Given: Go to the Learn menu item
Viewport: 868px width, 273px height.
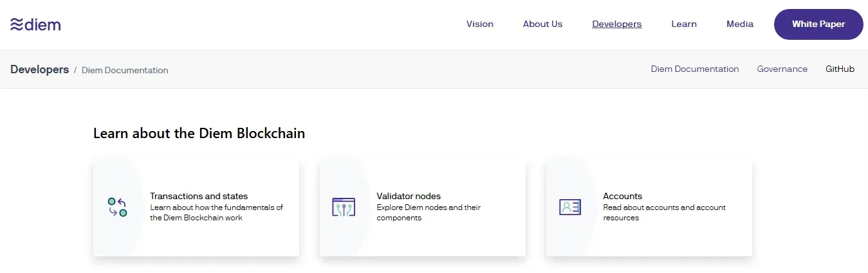Looking at the screenshot, I should [684, 24].
